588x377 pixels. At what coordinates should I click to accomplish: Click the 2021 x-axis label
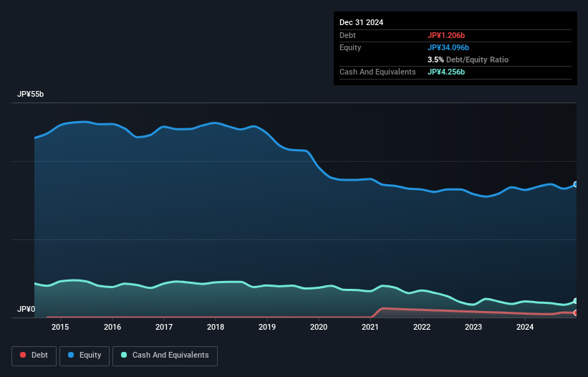[370, 327]
